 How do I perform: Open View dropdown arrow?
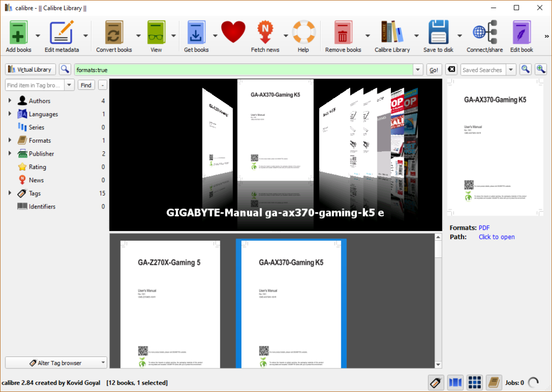(x=174, y=36)
